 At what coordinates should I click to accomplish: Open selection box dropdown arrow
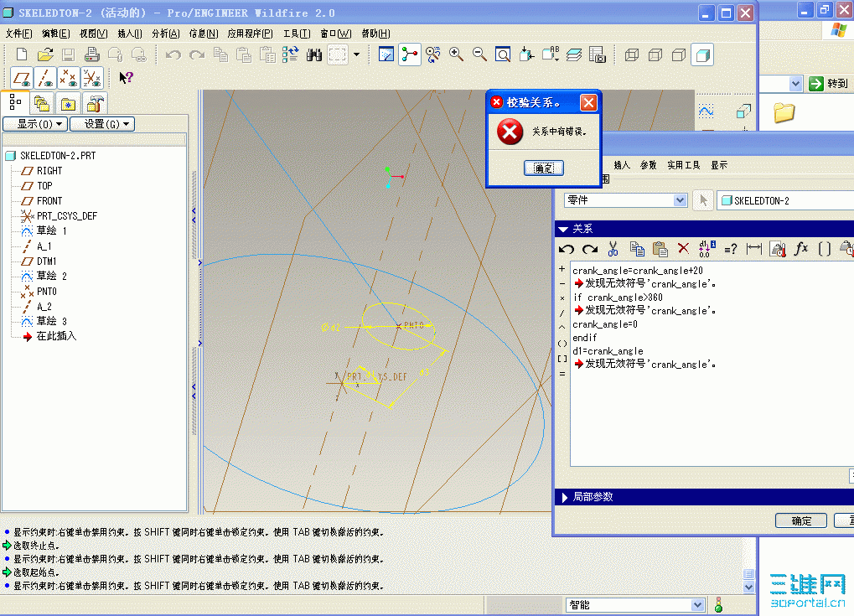tap(357, 54)
